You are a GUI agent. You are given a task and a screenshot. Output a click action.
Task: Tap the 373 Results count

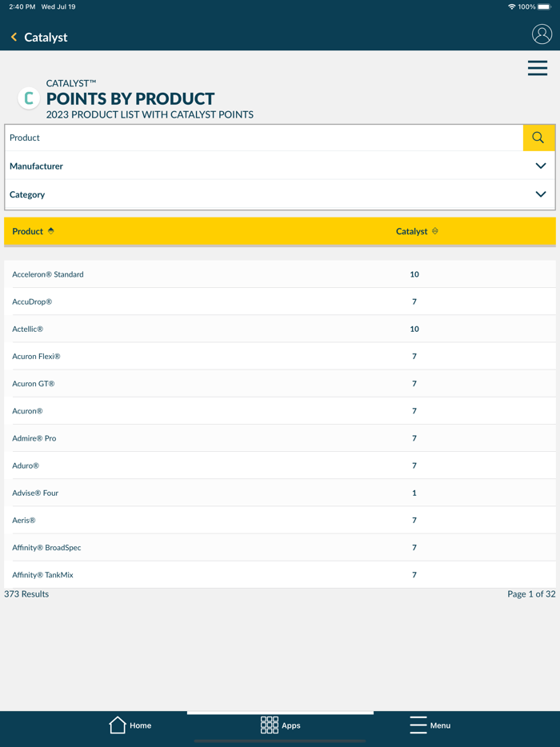[x=26, y=594]
